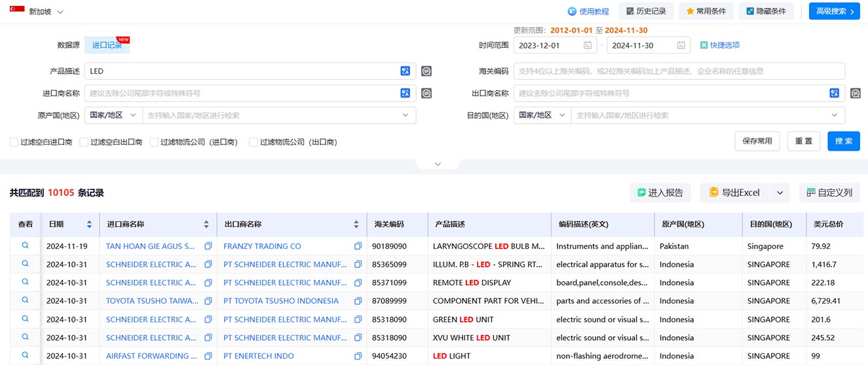Image resolution: width=868 pixels, height=365 pixels.
Task: Select the import records data source tab
Action: click(x=107, y=45)
